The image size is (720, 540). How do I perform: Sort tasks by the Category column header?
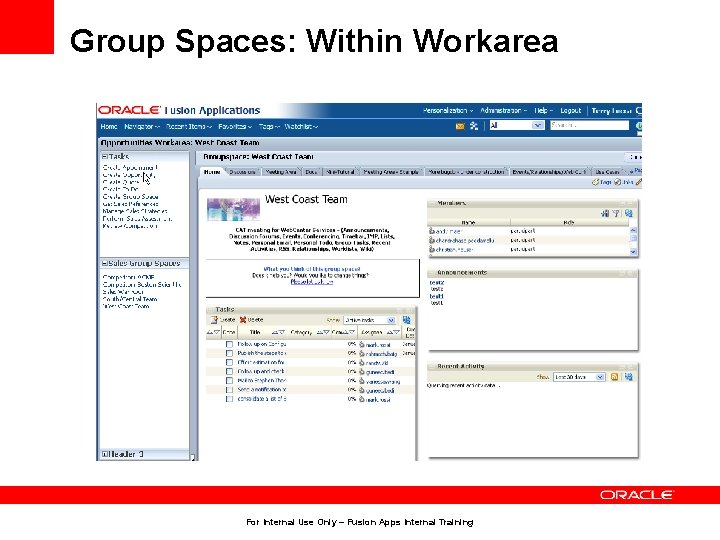[x=301, y=332]
